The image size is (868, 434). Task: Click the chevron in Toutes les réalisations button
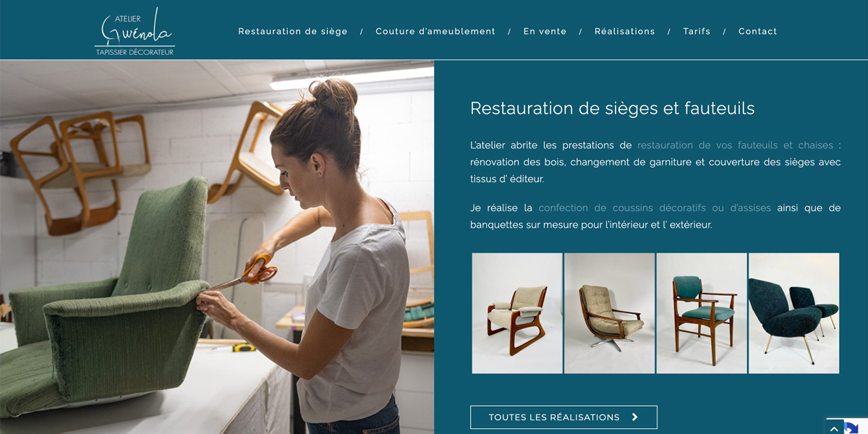(x=634, y=417)
